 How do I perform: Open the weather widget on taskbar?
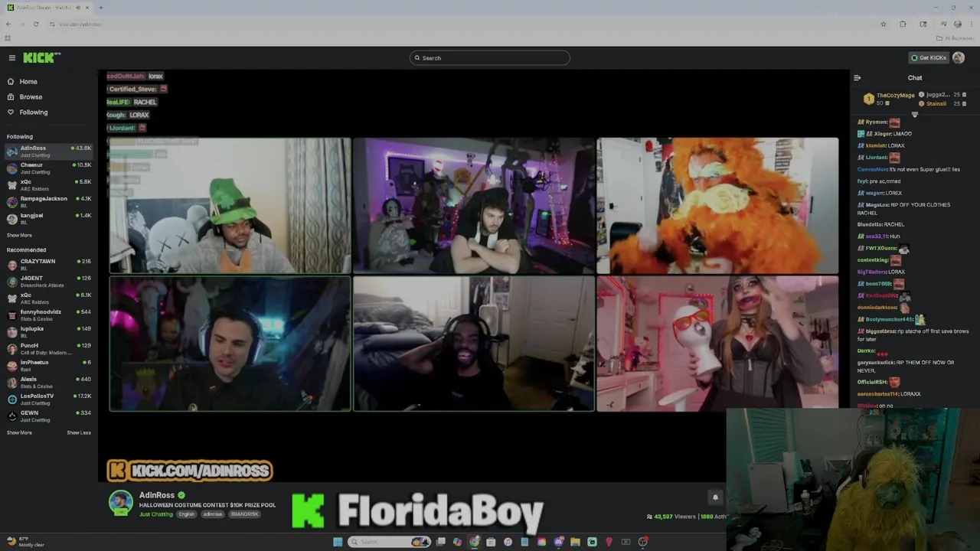tap(25, 542)
